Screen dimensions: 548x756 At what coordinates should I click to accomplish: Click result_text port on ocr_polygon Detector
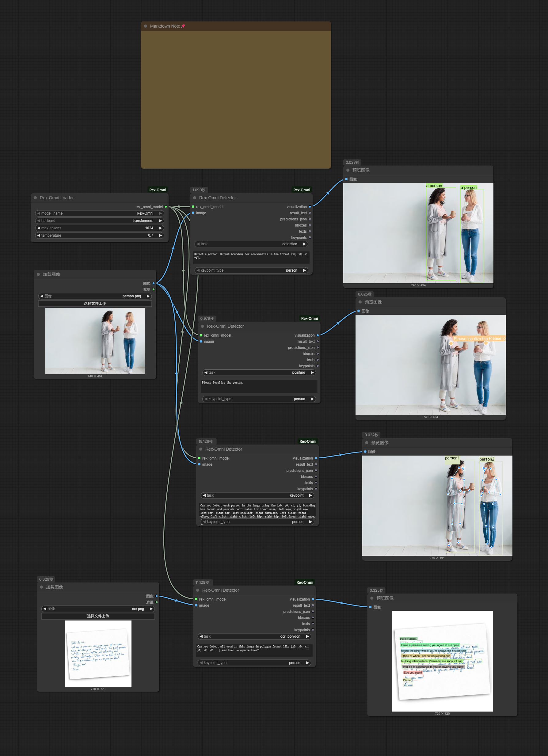tap(313, 605)
